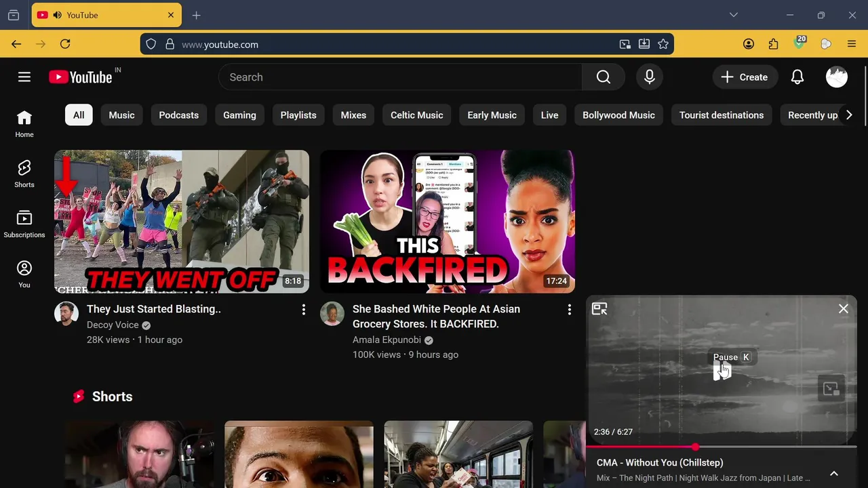
Task: Select the Gaming filter chip
Action: (240, 115)
